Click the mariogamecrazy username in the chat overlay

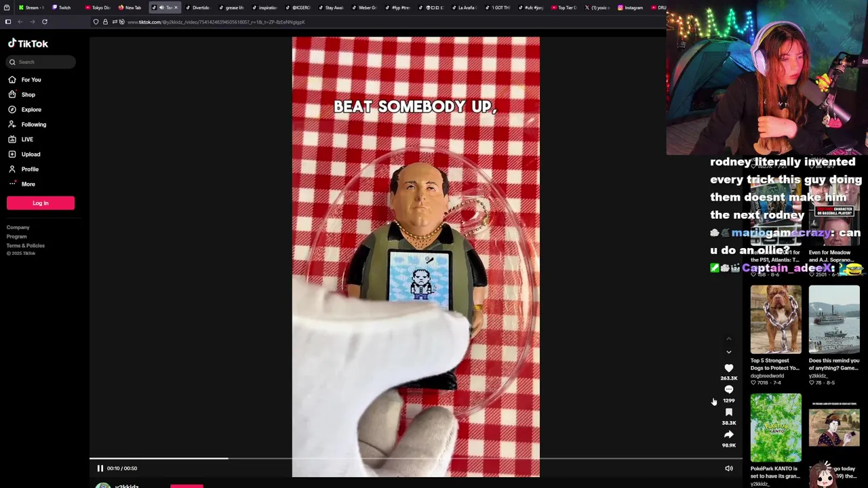pos(781,232)
